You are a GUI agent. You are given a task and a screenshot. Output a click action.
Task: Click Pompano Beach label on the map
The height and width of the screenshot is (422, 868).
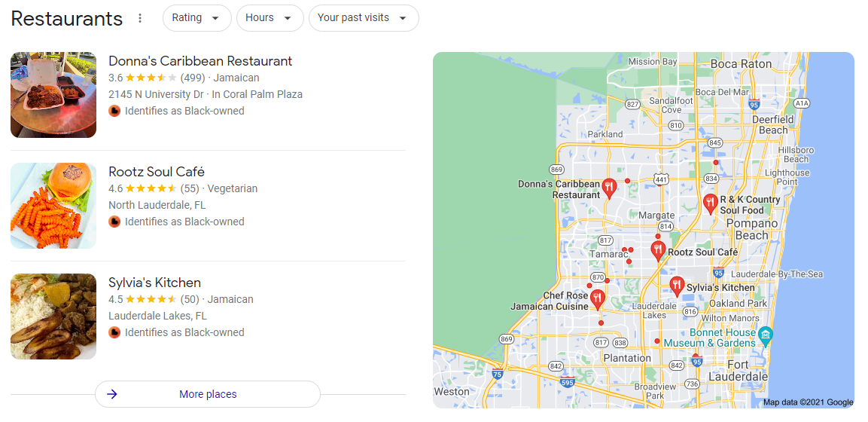752,229
